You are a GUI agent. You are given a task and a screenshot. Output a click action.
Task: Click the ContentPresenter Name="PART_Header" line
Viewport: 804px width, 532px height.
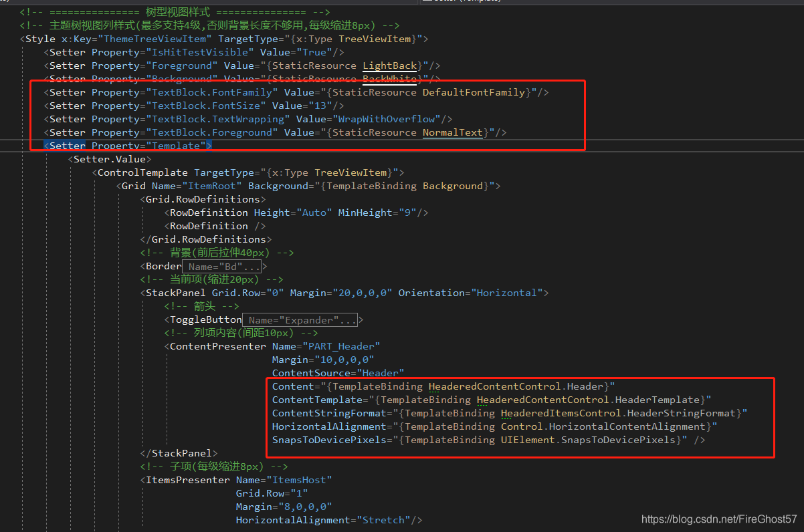[x=272, y=346]
